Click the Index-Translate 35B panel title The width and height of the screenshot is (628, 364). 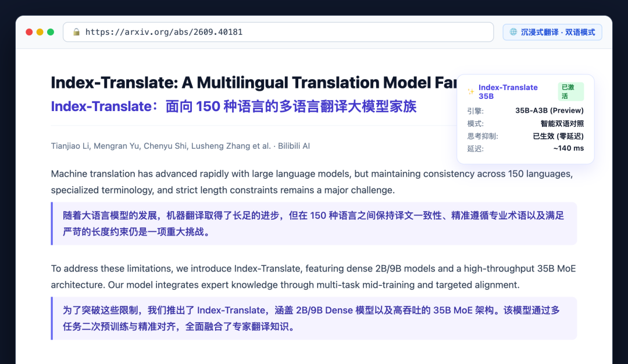click(x=508, y=92)
